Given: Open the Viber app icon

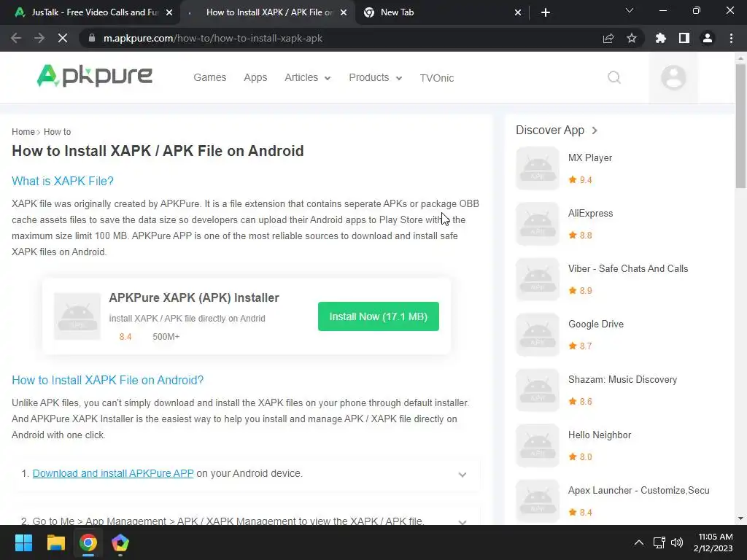Looking at the screenshot, I should (x=538, y=279).
